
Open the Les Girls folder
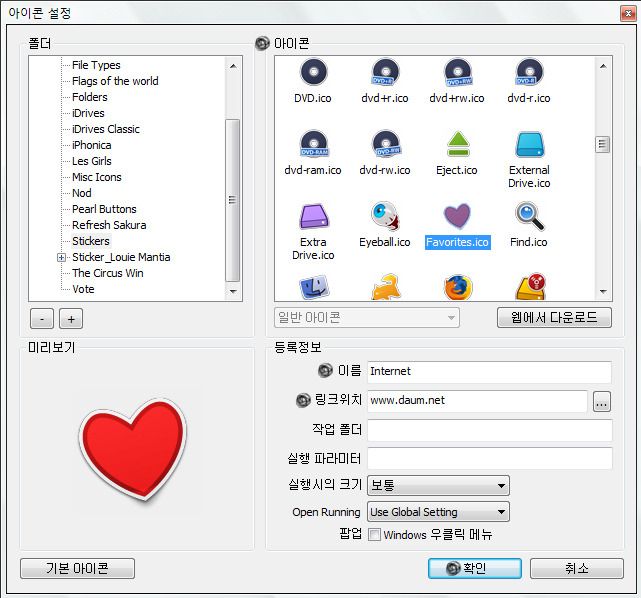pyautogui.click(x=92, y=161)
